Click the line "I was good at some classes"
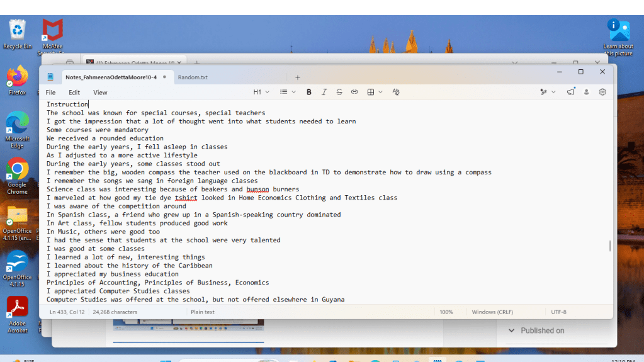The height and width of the screenshot is (362, 644). 95,249
